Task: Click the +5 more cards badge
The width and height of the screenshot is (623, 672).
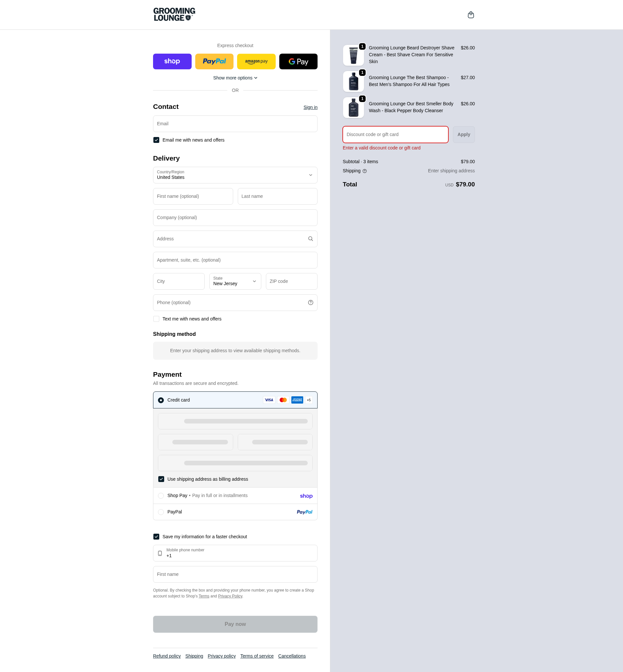Action: point(309,400)
